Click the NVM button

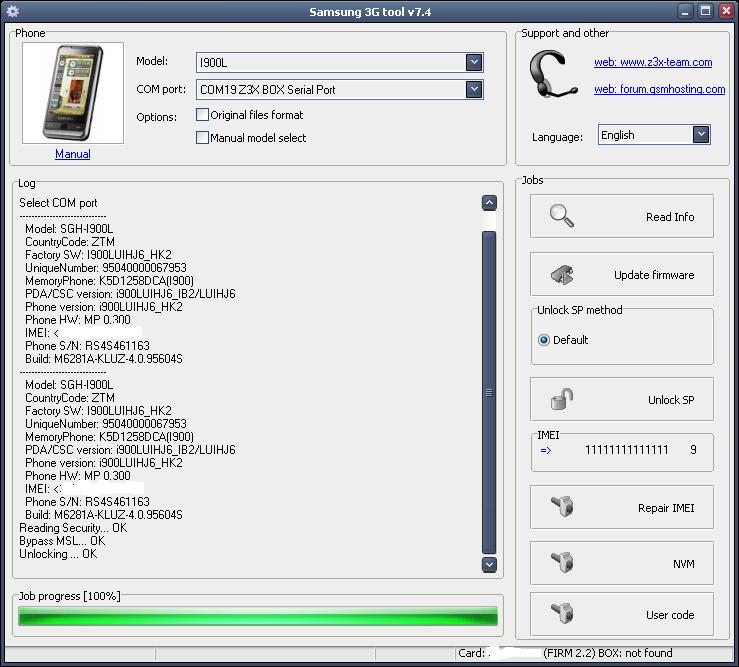pos(622,563)
